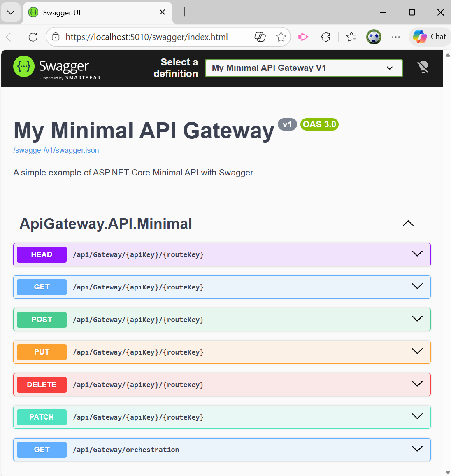Open a new browser tab
Viewport: 451px width, 476px height.
coord(185,12)
